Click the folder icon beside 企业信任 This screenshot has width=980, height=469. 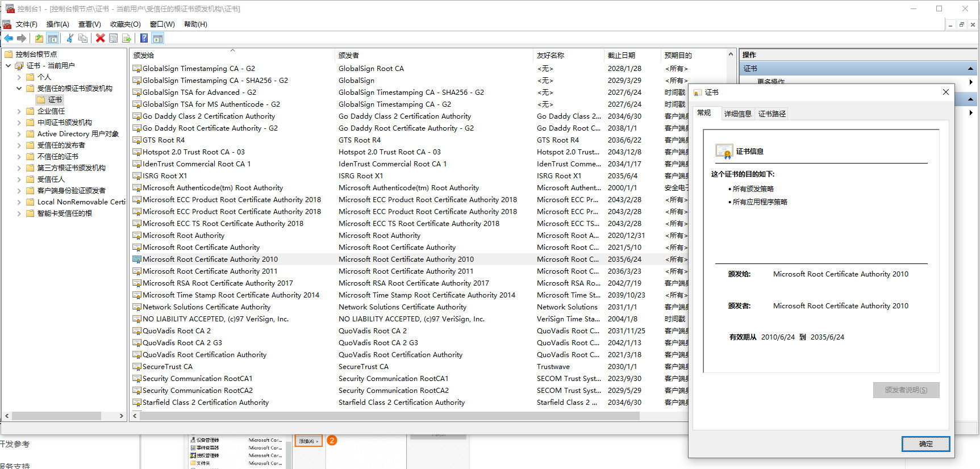(30, 111)
